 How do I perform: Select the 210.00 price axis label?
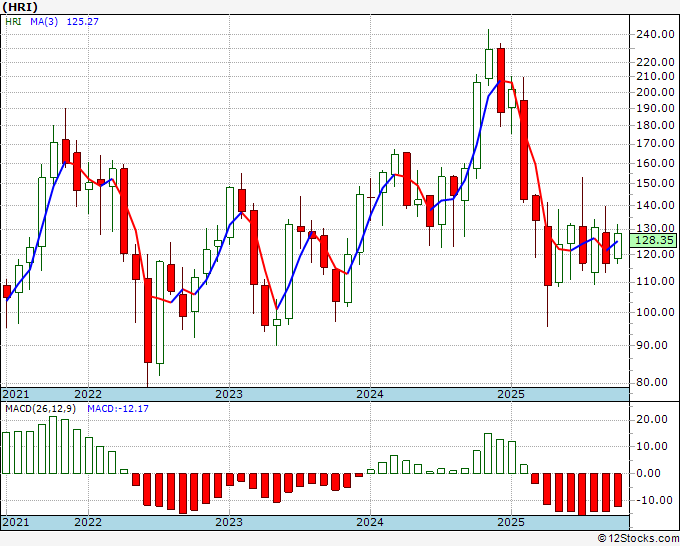[655, 76]
